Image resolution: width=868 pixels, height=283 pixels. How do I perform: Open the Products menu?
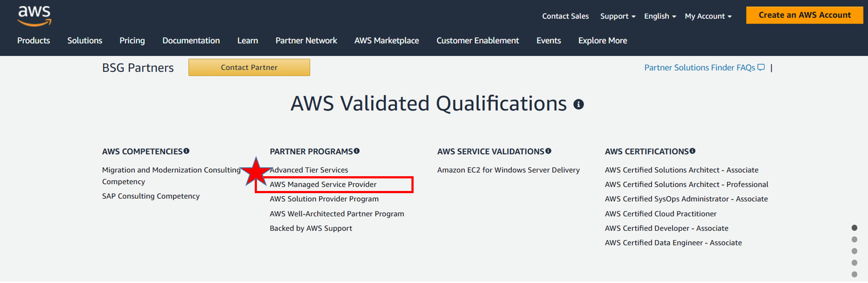(x=33, y=40)
